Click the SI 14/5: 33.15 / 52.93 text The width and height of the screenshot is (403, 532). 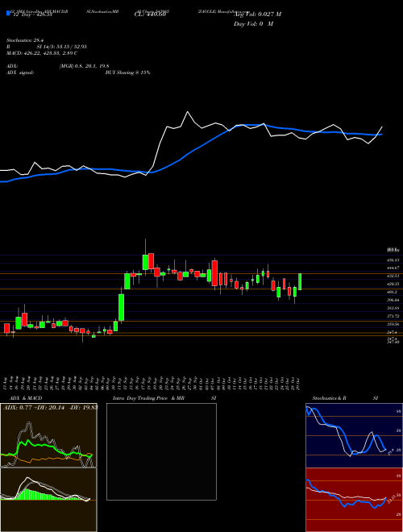pyautogui.click(x=62, y=47)
